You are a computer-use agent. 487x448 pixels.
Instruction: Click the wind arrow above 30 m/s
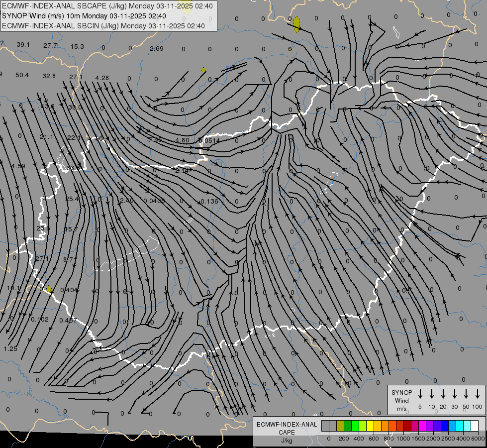454,393
